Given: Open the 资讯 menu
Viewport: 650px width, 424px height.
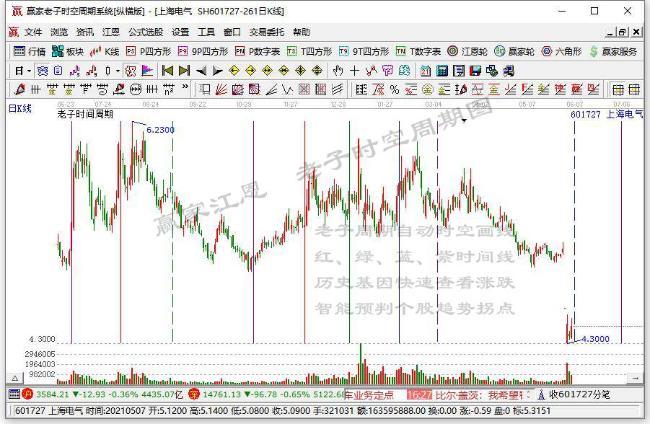Looking at the screenshot, I should click(x=85, y=32).
